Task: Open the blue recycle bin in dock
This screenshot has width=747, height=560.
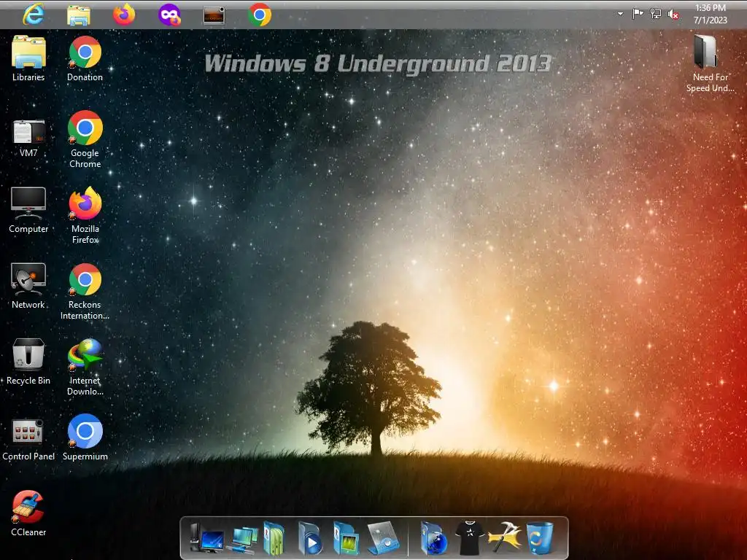Action: 541,538
